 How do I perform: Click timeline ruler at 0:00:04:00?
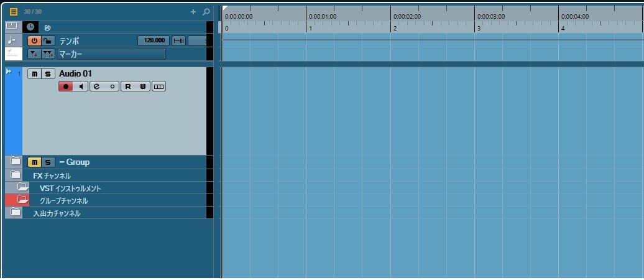(x=575, y=17)
